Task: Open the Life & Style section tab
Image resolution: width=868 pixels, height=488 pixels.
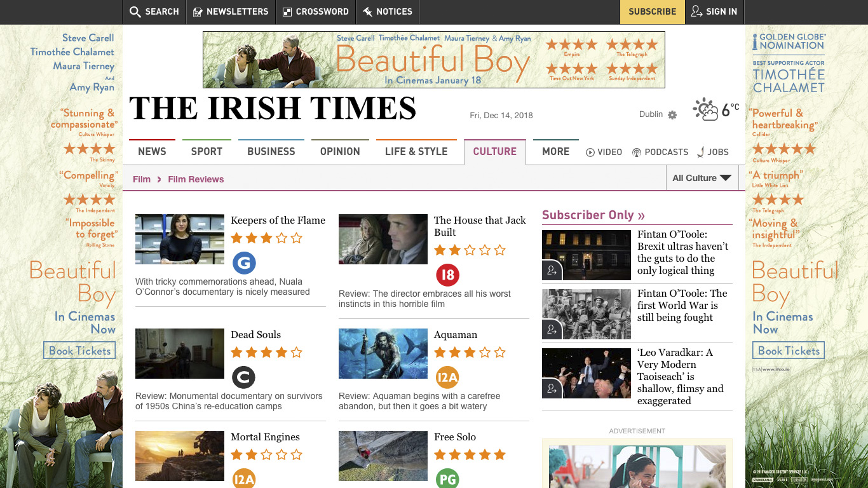Action: coord(416,152)
